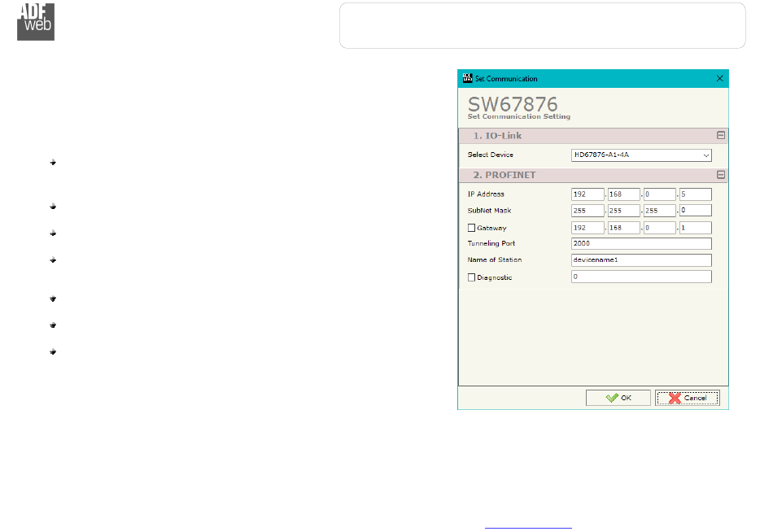Screen dimensions: 773x532
Task: Click the first octet of IP Address
Action: (587, 194)
